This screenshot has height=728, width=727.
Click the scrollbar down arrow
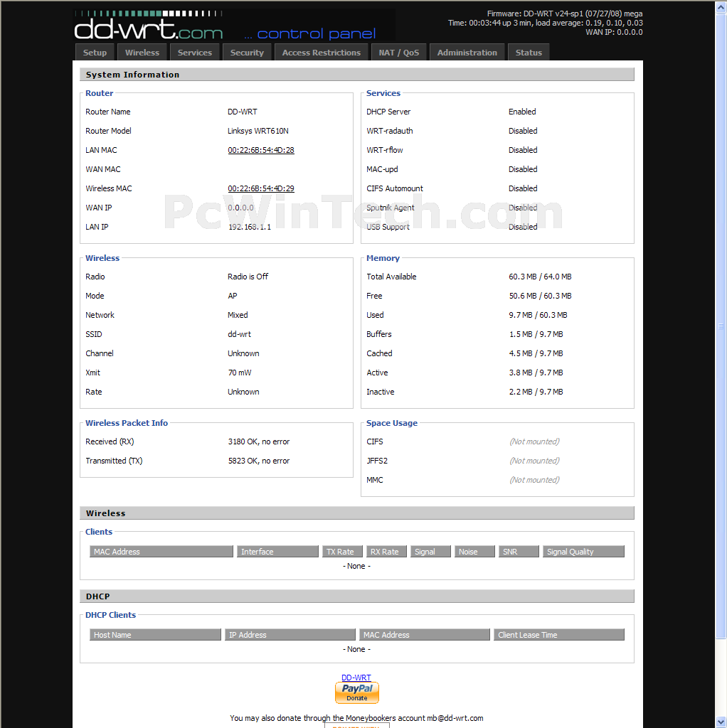(721, 722)
